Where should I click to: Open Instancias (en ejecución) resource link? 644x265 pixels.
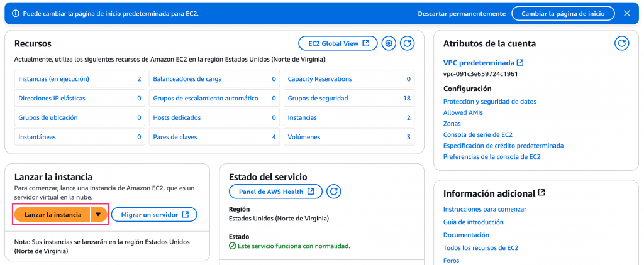click(53, 79)
